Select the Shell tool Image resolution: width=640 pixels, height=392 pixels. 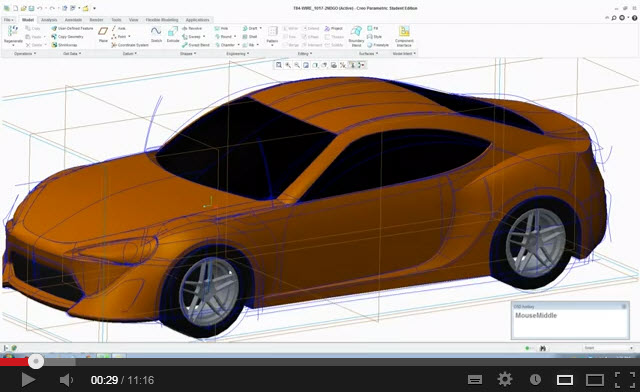(x=250, y=37)
